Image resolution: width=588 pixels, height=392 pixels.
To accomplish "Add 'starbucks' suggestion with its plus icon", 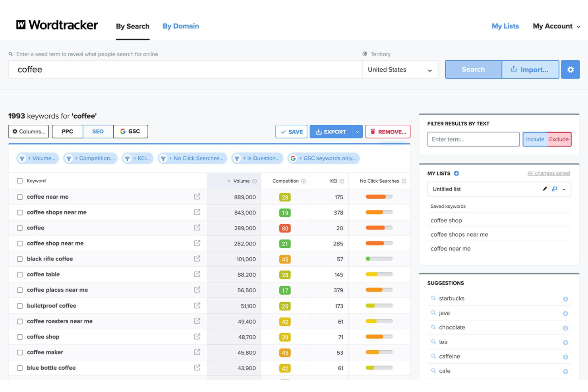I will point(566,299).
